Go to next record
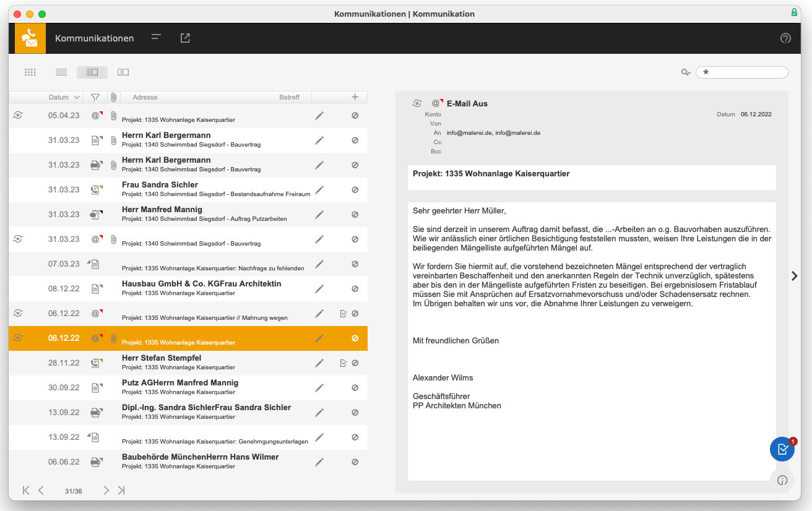Image resolution: width=812 pixels, height=511 pixels. click(x=106, y=491)
